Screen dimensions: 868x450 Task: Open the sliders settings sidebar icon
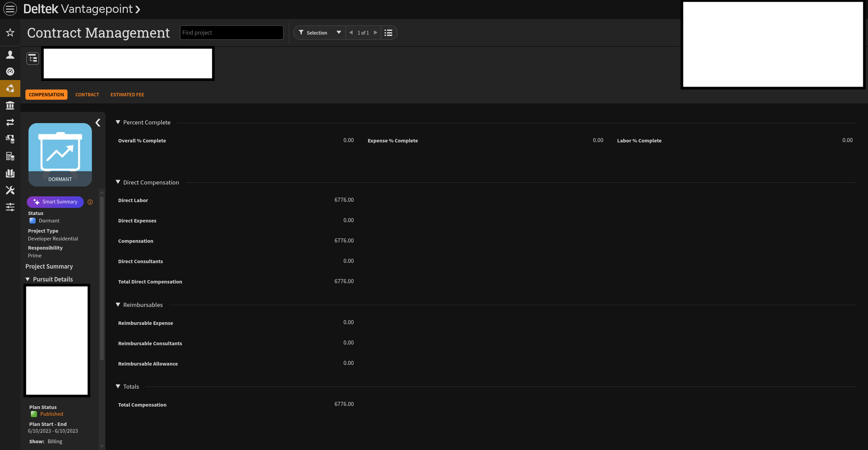(x=10, y=207)
